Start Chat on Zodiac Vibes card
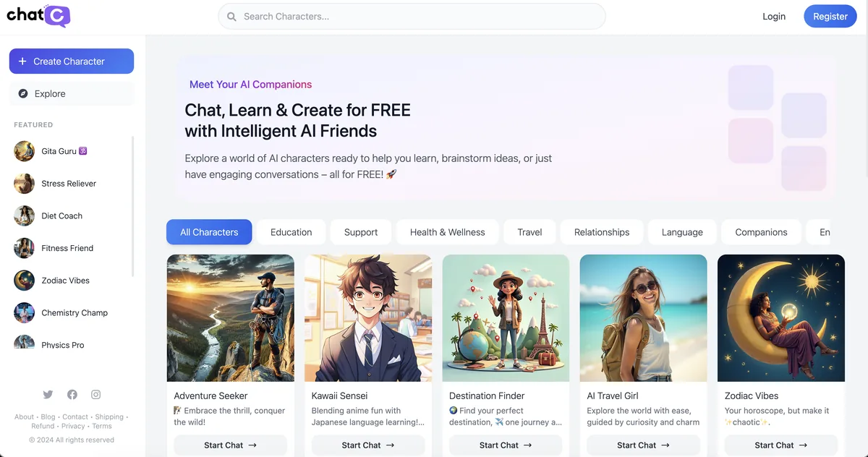Viewport: 868px width, 457px height. (781, 445)
